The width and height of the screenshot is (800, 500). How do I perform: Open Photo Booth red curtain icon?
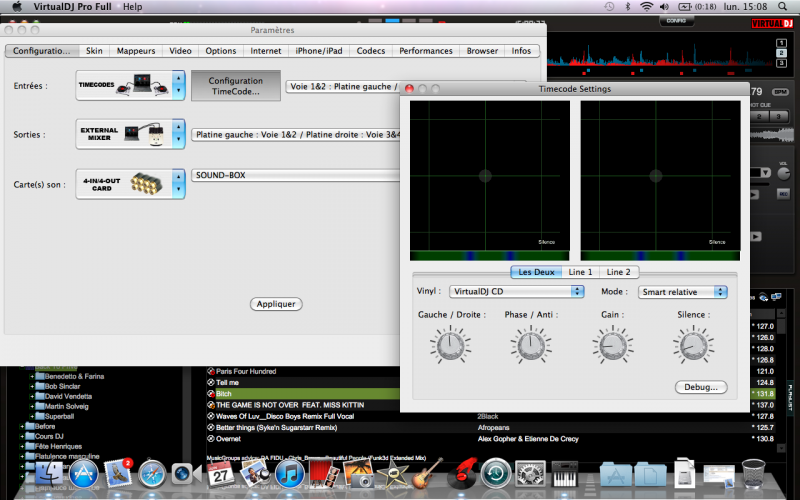323,473
